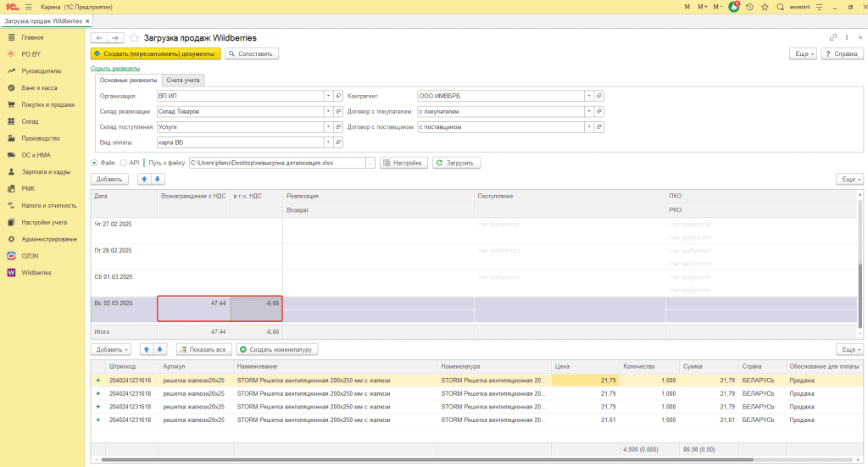Select the API radio option
Image resolution: width=868 pixels, height=467 pixels.
click(x=124, y=164)
